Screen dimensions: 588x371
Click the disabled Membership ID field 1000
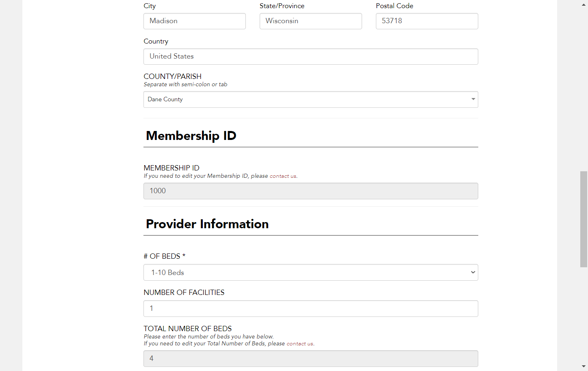tap(310, 191)
